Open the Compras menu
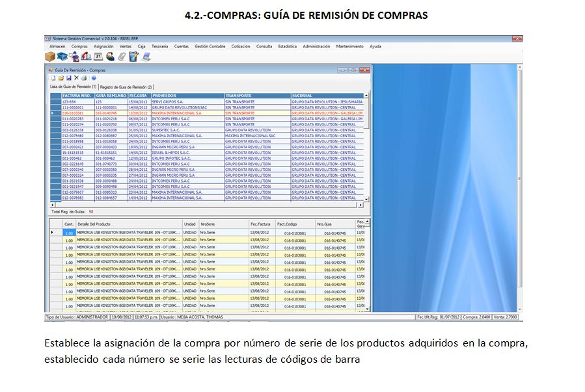 79,47
